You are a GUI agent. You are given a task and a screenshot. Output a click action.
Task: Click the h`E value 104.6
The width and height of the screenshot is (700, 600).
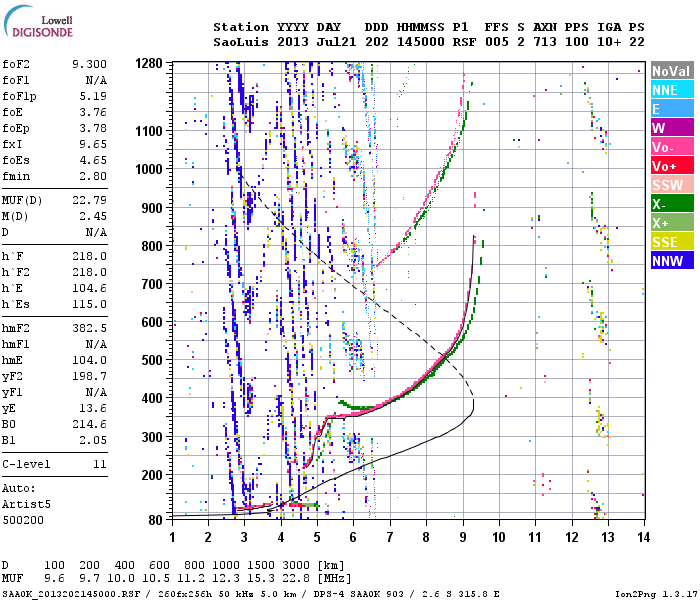point(89,288)
